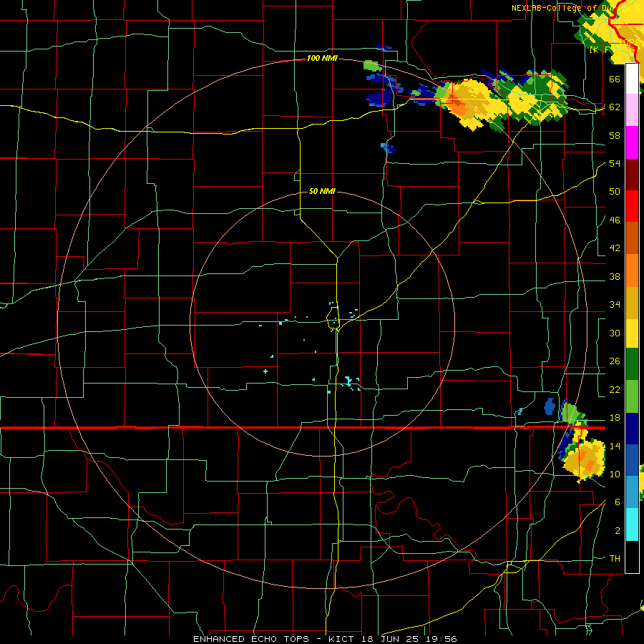Click the "50 NMI" range ring label
644x644 pixels.
coord(322,191)
